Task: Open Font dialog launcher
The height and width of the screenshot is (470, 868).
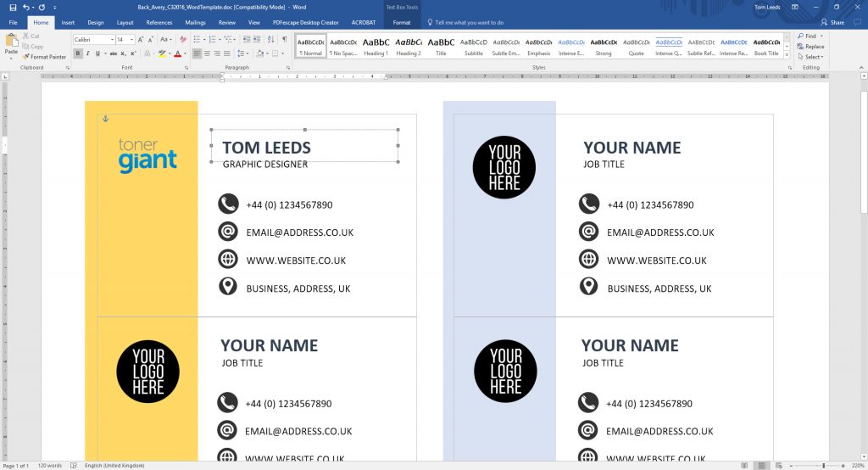Action: [186, 68]
